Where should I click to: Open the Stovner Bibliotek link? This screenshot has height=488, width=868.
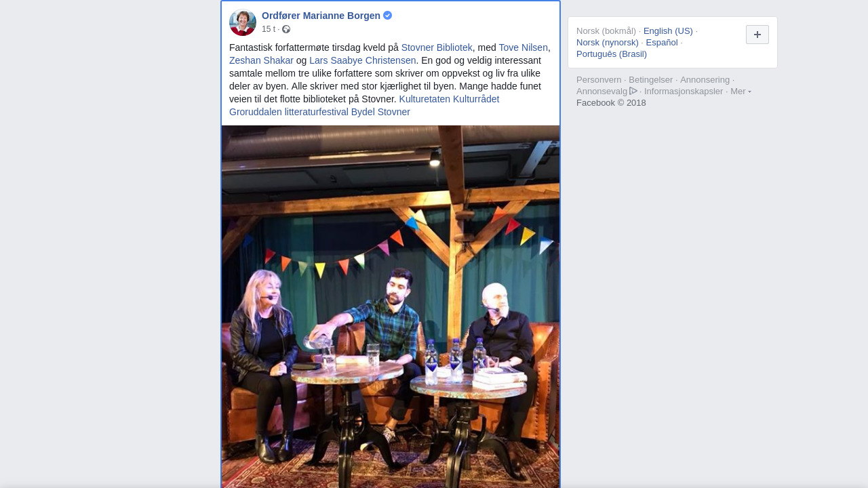coord(437,47)
